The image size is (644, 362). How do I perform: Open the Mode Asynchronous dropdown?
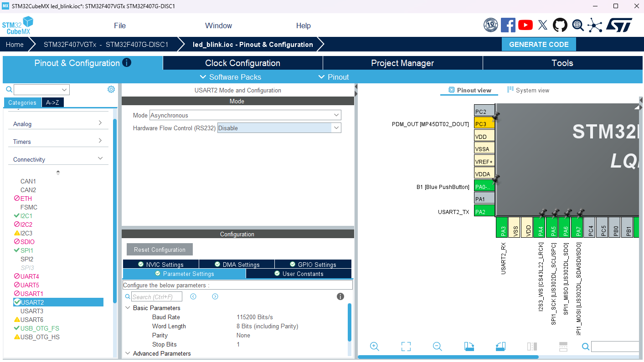(x=245, y=115)
